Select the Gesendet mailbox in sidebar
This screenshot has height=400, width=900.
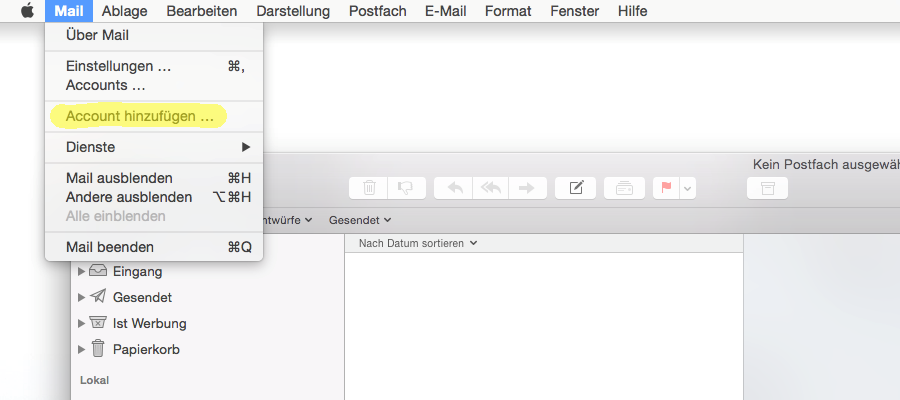[x=142, y=297]
